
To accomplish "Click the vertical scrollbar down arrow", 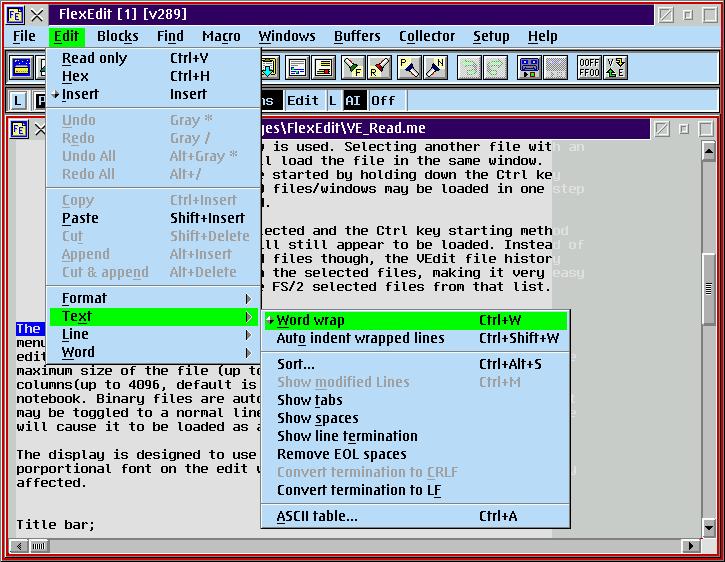I will point(708,530).
